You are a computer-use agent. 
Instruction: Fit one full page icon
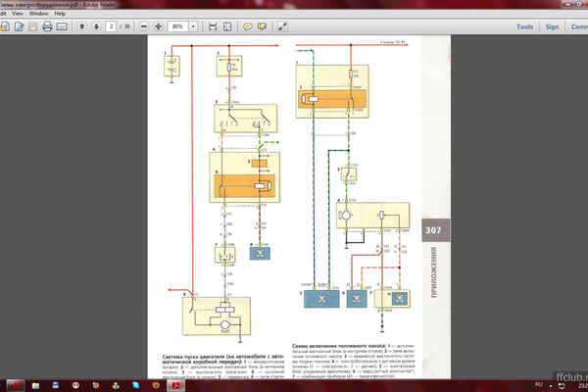(227, 26)
